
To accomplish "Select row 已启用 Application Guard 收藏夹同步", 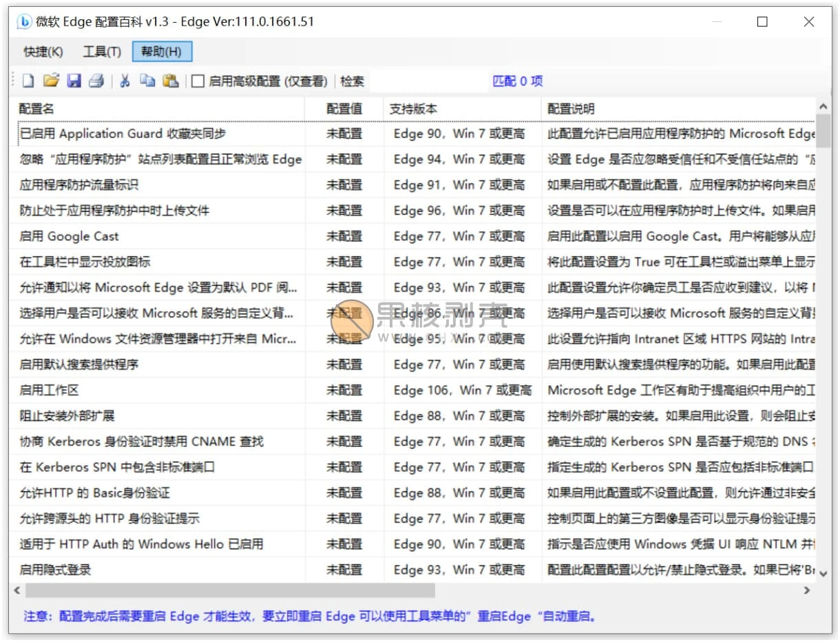I will click(x=412, y=134).
